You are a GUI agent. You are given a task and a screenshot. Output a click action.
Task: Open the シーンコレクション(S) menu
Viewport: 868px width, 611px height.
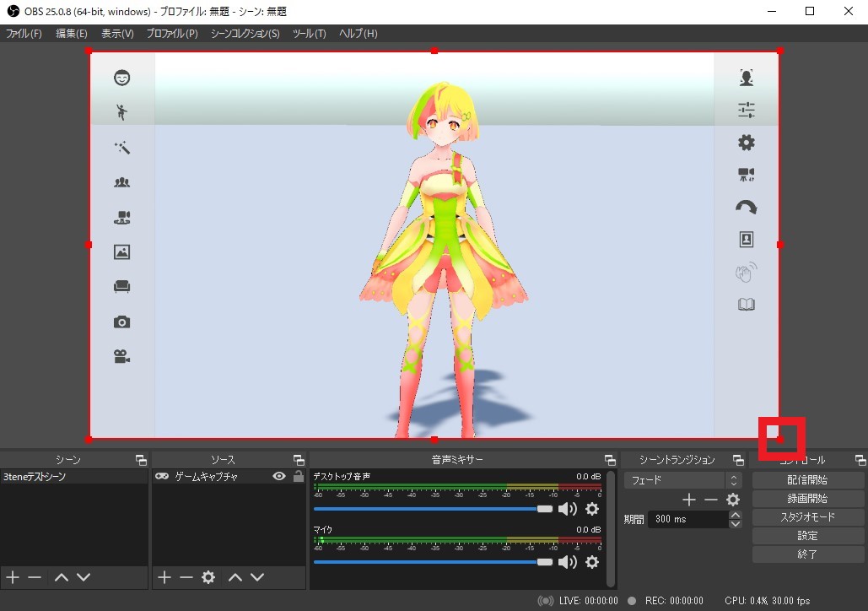245,33
